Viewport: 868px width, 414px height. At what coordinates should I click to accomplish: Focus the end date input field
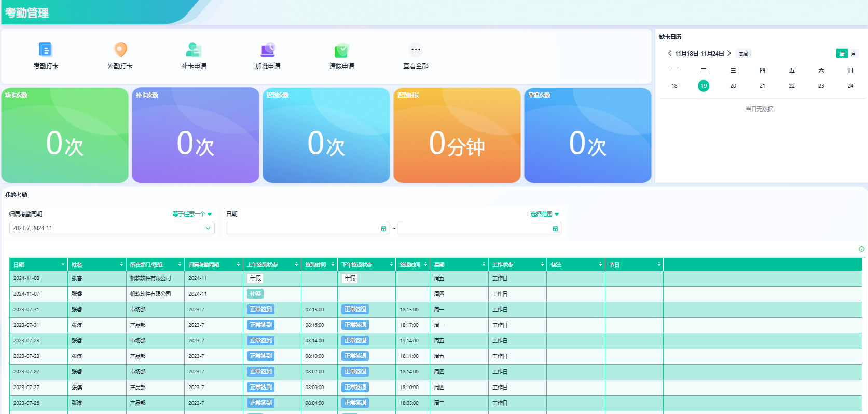tap(479, 228)
